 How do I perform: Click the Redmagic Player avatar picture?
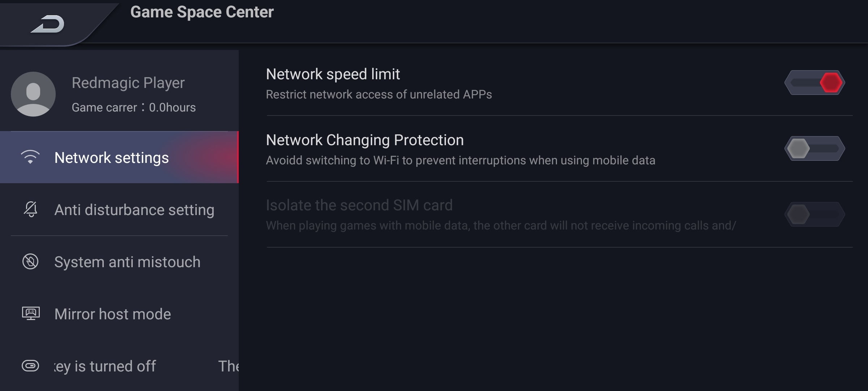pyautogui.click(x=33, y=94)
